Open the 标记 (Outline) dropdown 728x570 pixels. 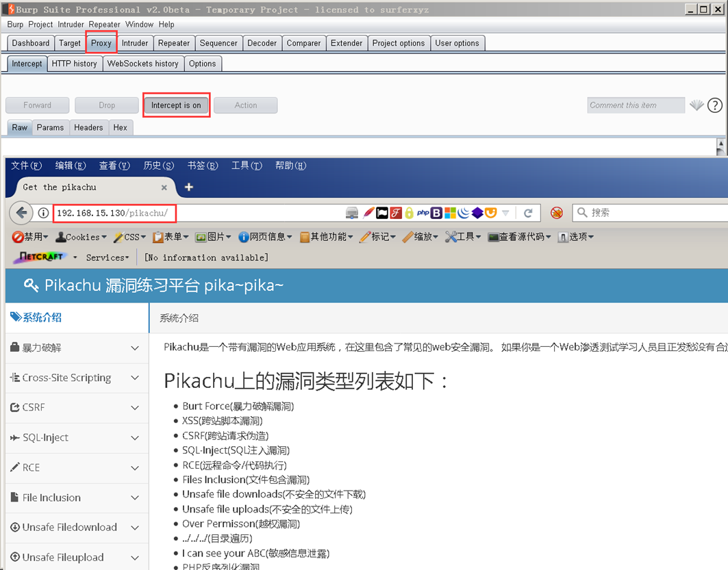378,237
